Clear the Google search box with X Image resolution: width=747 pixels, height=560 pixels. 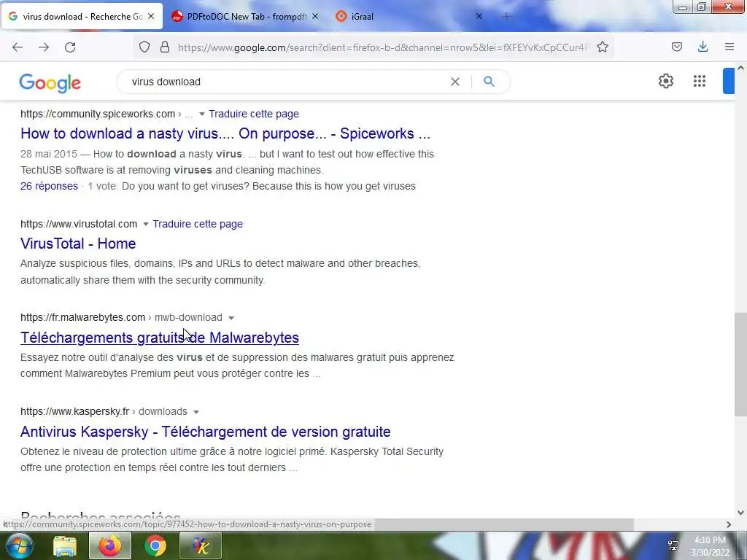[x=455, y=82]
